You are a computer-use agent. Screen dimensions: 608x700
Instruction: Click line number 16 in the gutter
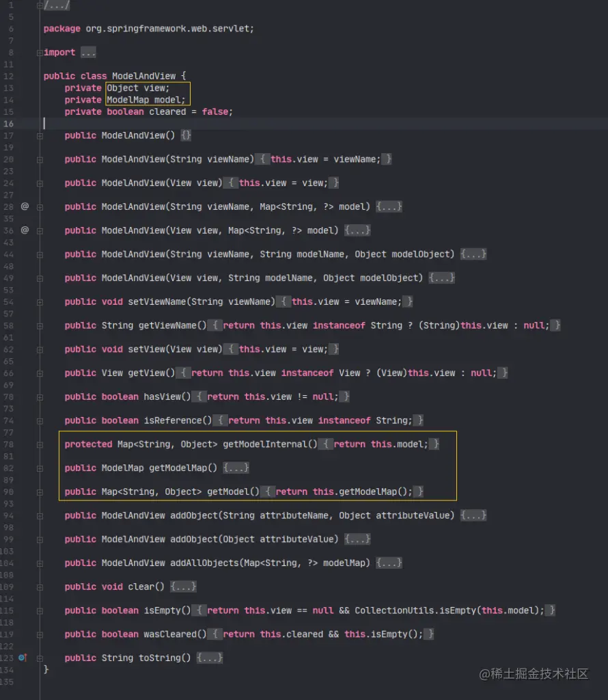click(8, 124)
